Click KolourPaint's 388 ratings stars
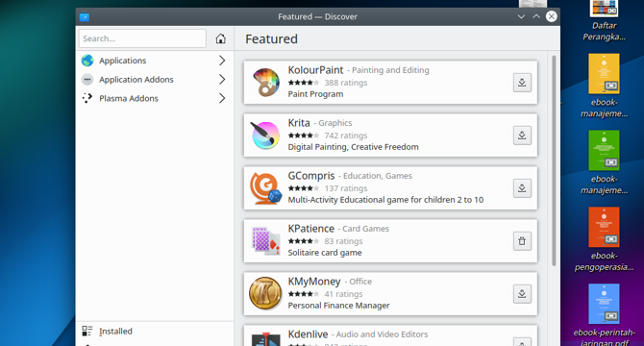This screenshot has width=644, height=346. click(304, 83)
